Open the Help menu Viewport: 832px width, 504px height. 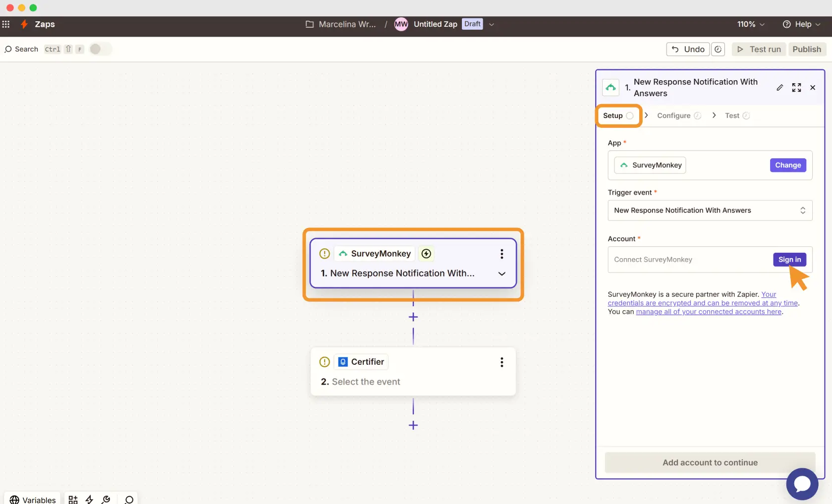801,24
